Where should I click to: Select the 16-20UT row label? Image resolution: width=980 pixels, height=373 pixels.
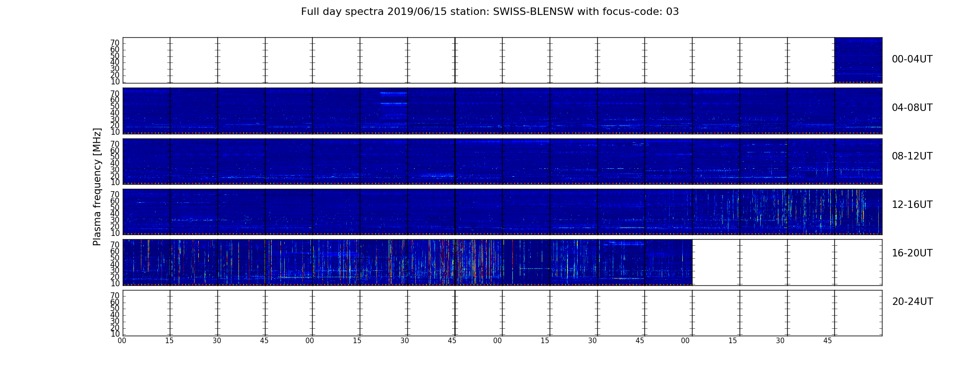[x=912, y=253]
